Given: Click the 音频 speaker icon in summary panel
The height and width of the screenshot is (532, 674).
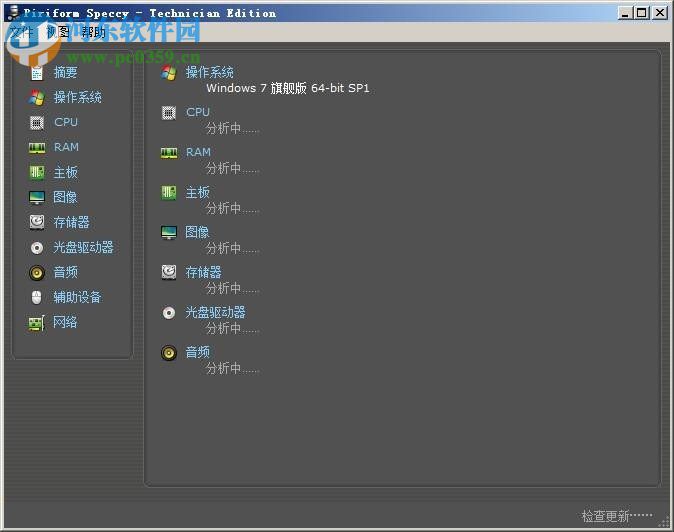Looking at the screenshot, I should 169,353.
